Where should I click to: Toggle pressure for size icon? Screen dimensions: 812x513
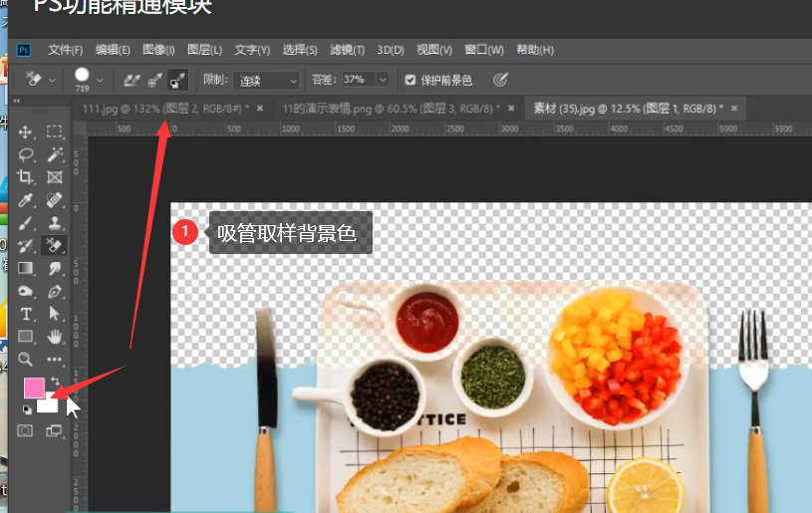500,80
